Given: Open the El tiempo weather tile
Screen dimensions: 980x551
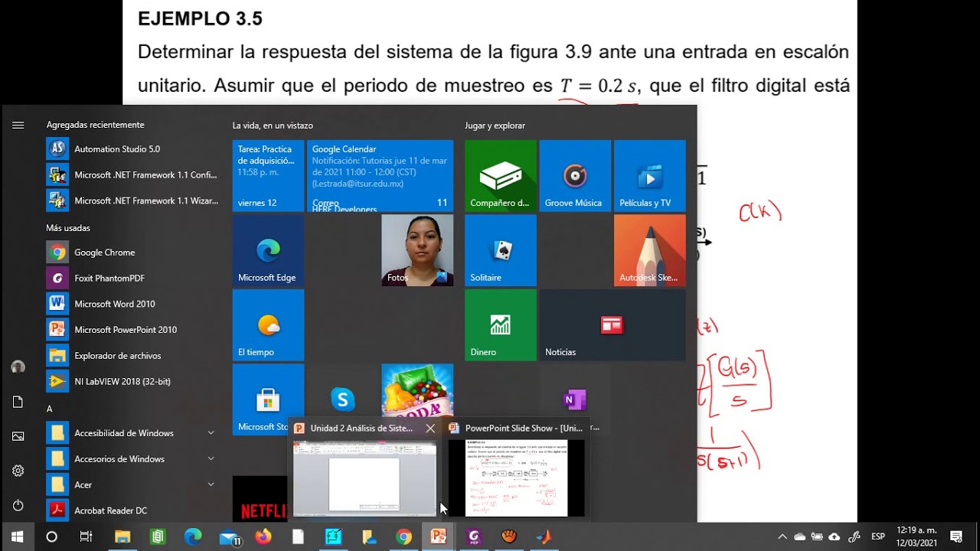Looking at the screenshot, I should click(268, 325).
